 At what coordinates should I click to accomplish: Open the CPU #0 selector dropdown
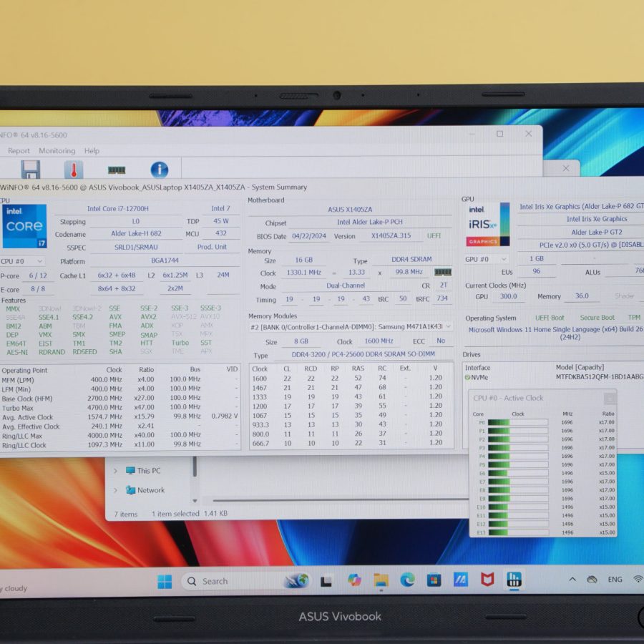point(21,261)
